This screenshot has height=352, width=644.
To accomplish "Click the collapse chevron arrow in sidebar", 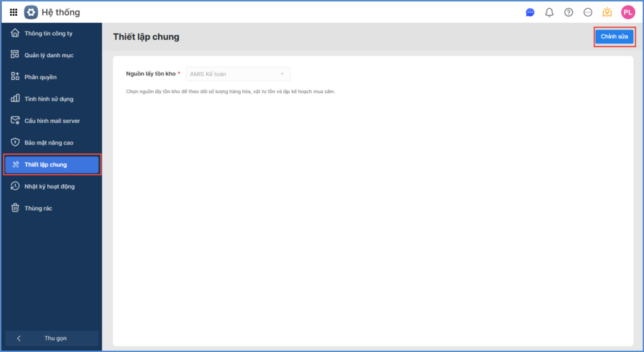I will [x=19, y=338].
